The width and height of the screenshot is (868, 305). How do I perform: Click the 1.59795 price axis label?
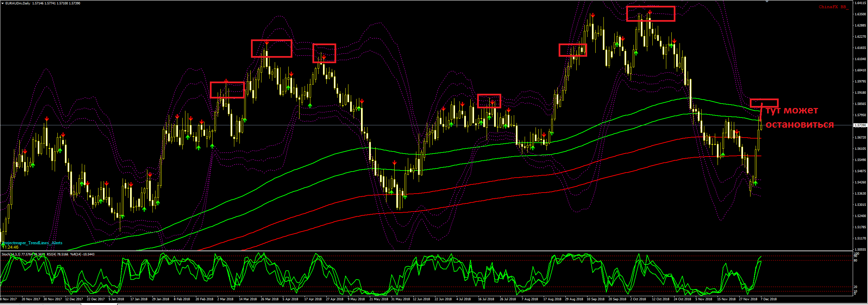[x=860, y=82]
